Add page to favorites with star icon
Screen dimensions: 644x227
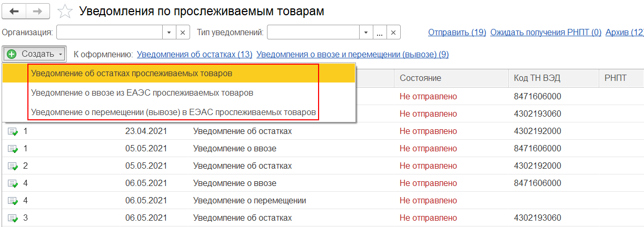click(x=65, y=11)
